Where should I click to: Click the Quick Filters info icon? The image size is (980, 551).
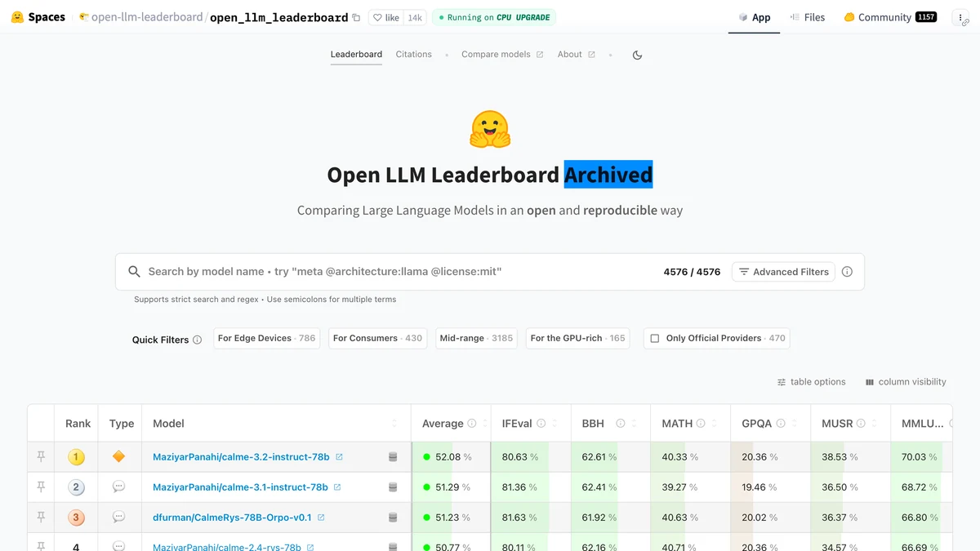pyautogui.click(x=197, y=340)
